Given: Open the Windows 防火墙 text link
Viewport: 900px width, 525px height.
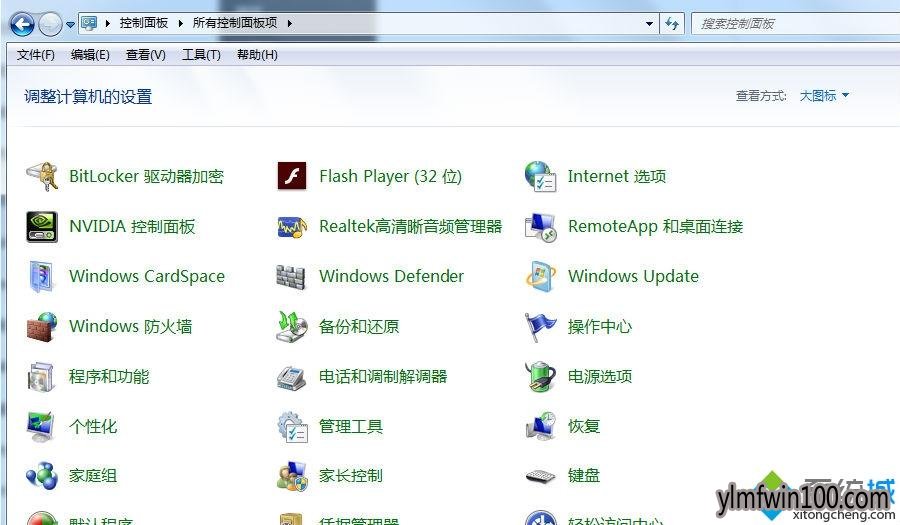Looking at the screenshot, I should (131, 326).
